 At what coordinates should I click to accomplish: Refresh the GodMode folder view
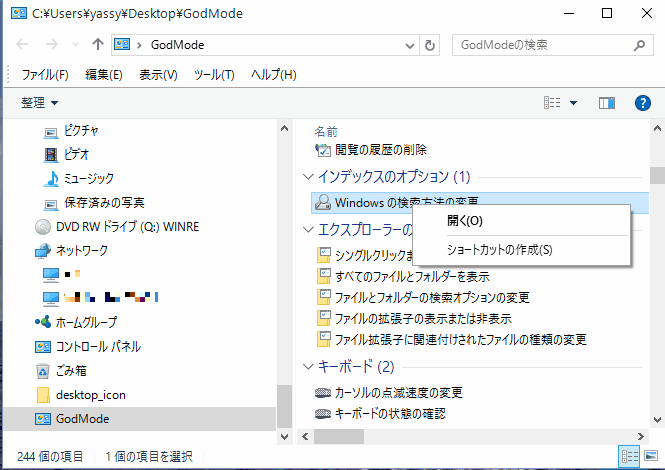tap(430, 45)
